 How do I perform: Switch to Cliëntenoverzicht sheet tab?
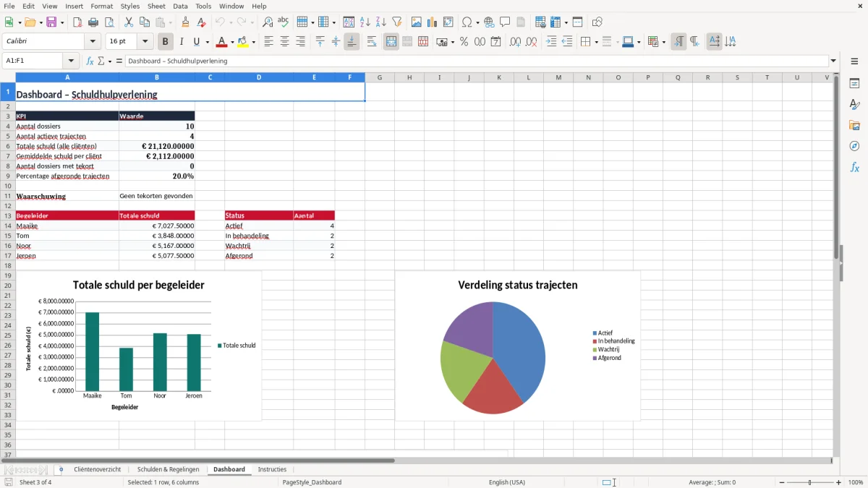[x=97, y=469]
